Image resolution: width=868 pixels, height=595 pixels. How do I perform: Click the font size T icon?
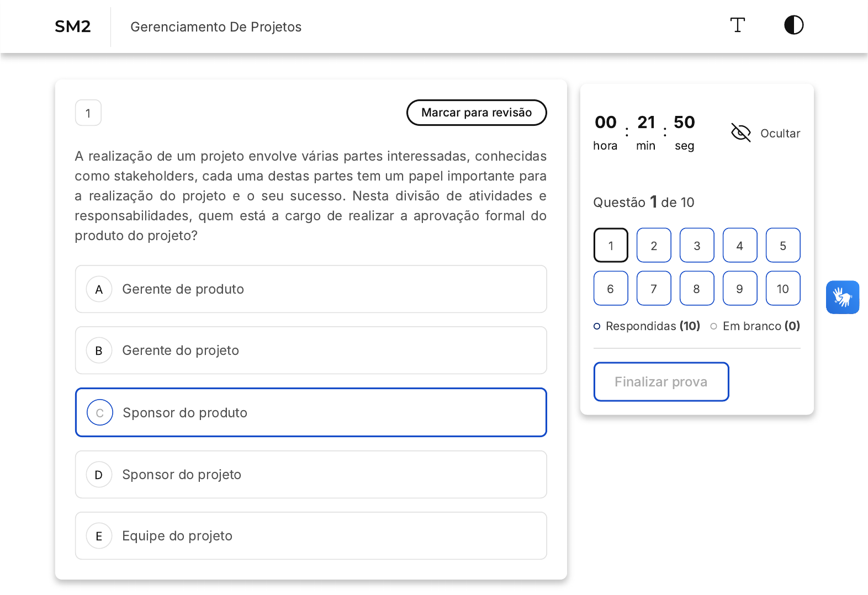(x=737, y=25)
